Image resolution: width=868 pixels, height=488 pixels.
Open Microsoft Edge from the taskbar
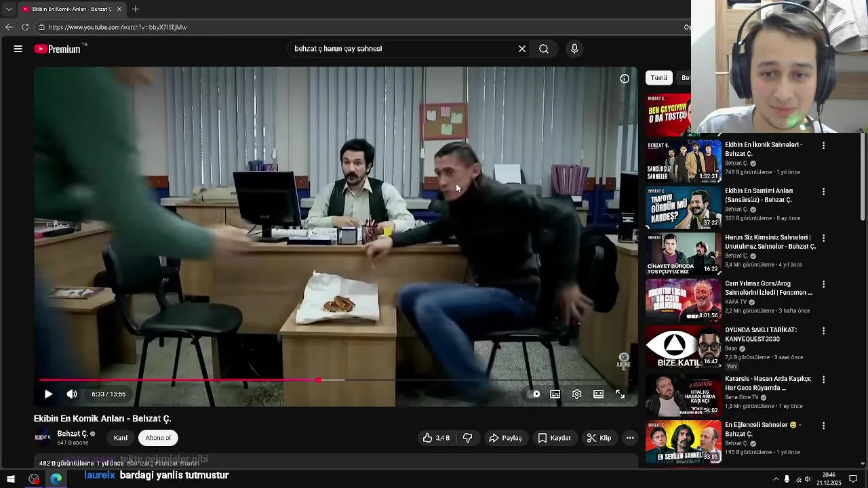[x=56, y=479]
